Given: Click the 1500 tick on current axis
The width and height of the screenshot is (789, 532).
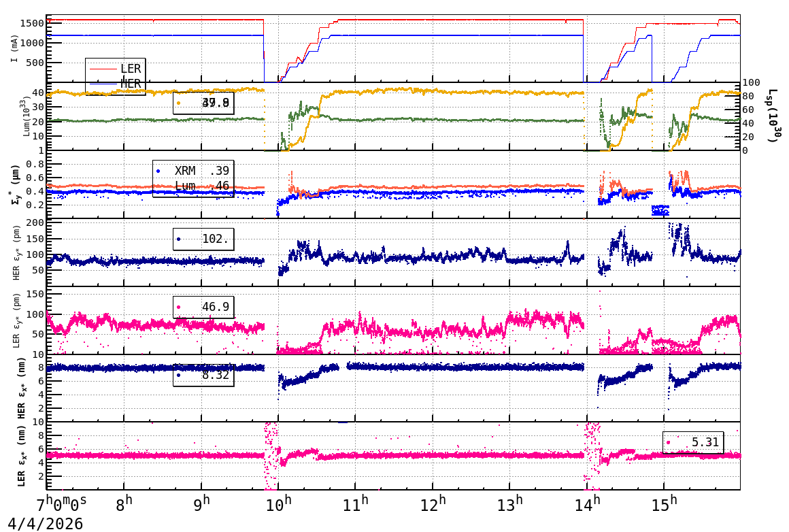Looking at the screenshot, I should click(x=32, y=22).
